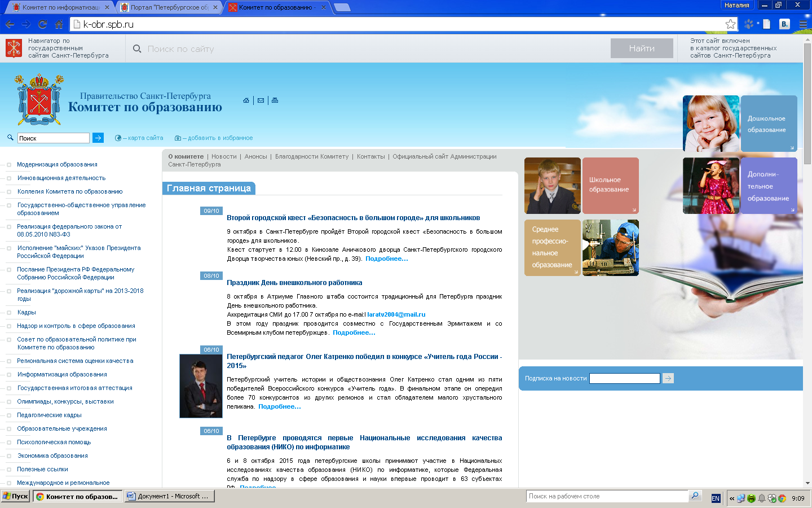Open the Благодарности Комитету menu item

click(312, 156)
